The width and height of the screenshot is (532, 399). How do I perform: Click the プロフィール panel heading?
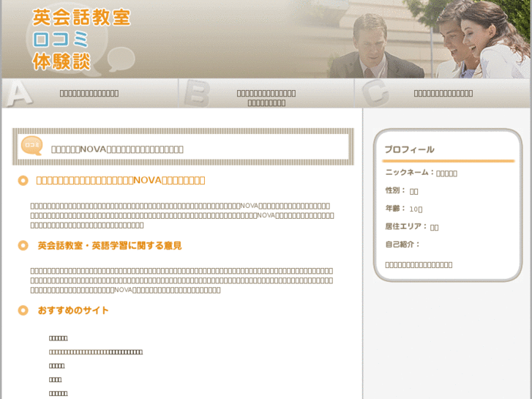tap(409, 149)
